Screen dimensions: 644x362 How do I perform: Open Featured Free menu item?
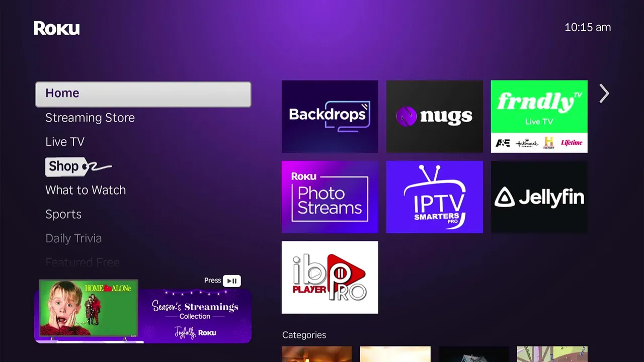83,262
